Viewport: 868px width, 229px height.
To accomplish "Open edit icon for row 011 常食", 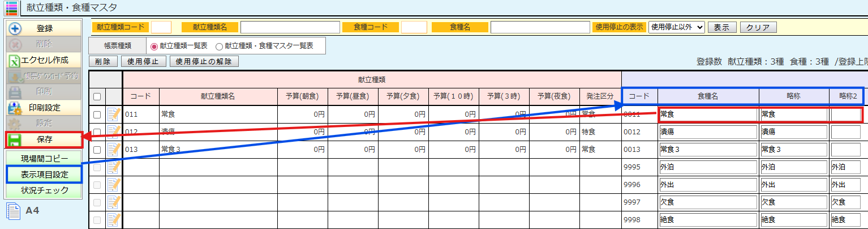I will click(x=114, y=114).
